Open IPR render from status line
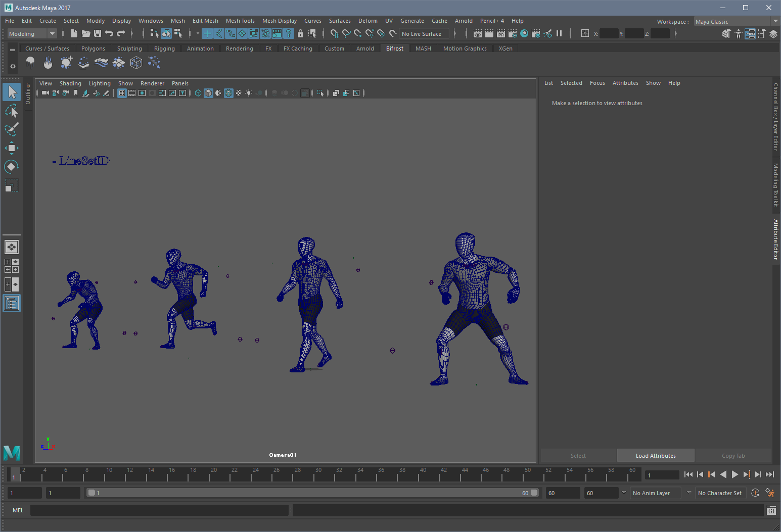The image size is (781, 532). pyautogui.click(x=500, y=34)
